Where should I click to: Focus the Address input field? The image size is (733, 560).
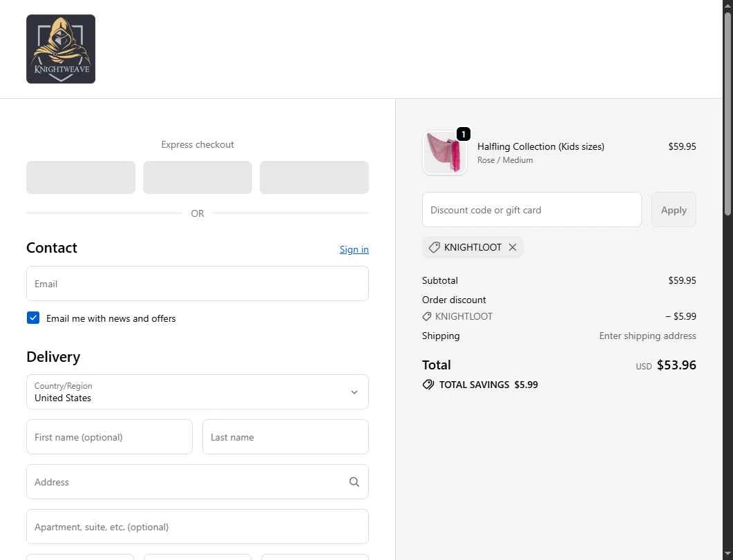[x=198, y=481]
